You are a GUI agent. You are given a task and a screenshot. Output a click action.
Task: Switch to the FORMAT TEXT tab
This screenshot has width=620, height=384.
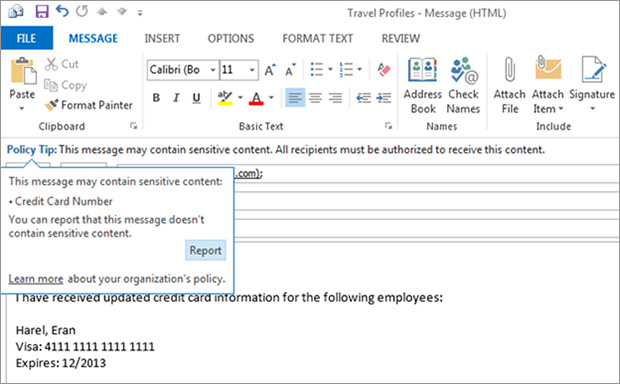[318, 38]
